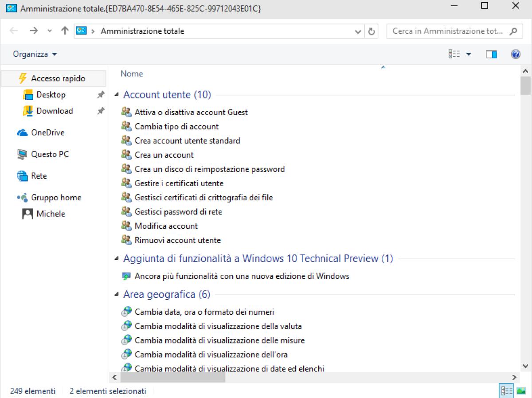Image resolution: width=532 pixels, height=398 pixels.
Task: Unpin Download from Quick Access
Action: coord(101,111)
